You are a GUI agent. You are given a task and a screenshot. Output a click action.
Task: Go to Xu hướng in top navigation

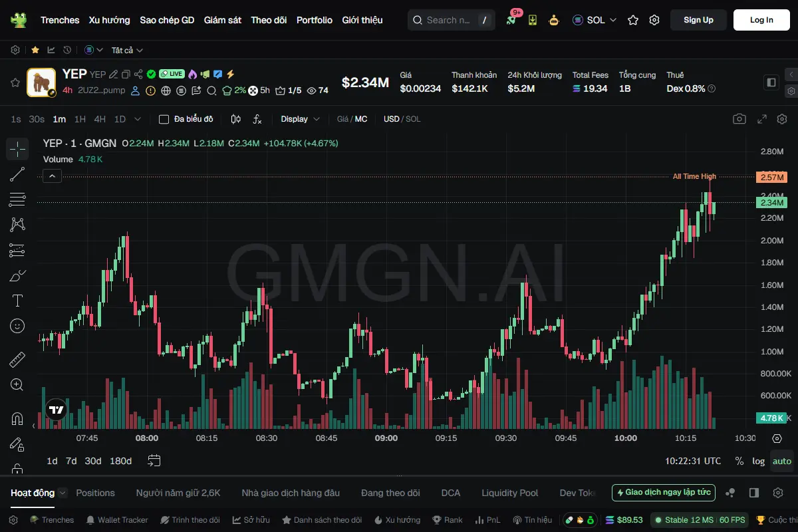pyautogui.click(x=110, y=20)
